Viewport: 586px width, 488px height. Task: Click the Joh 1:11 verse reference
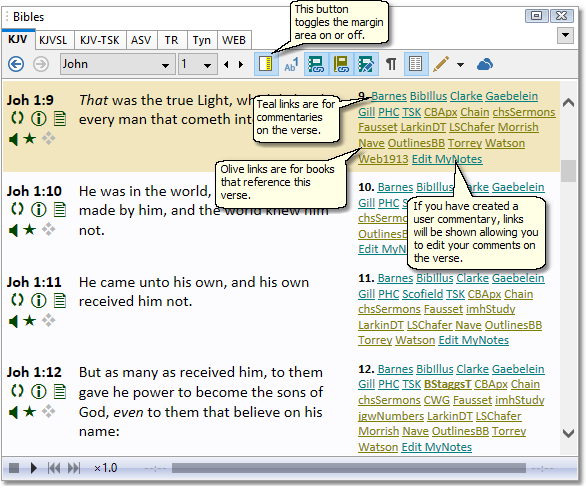point(34,282)
